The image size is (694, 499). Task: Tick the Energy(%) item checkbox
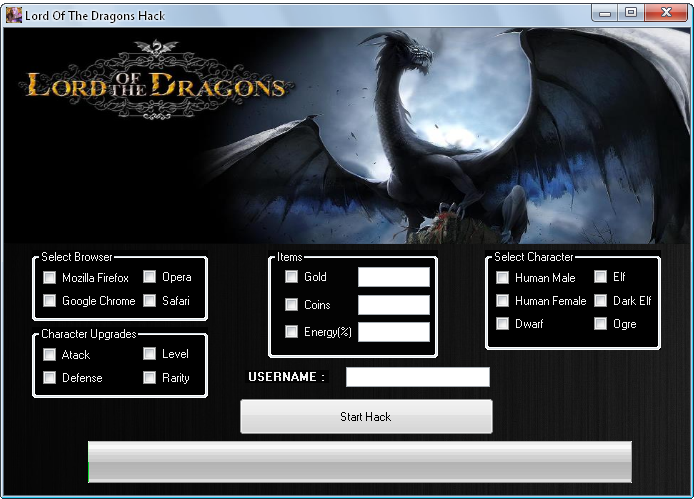tap(291, 332)
